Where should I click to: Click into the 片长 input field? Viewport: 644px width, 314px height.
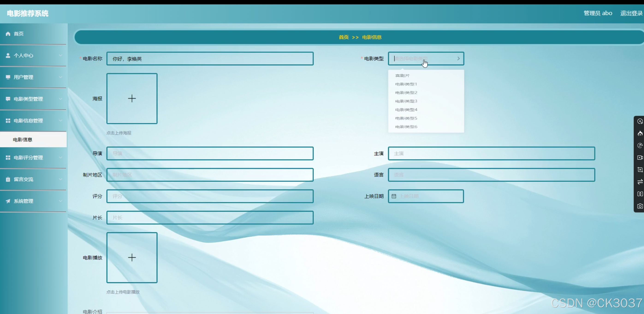click(x=210, y=217)
